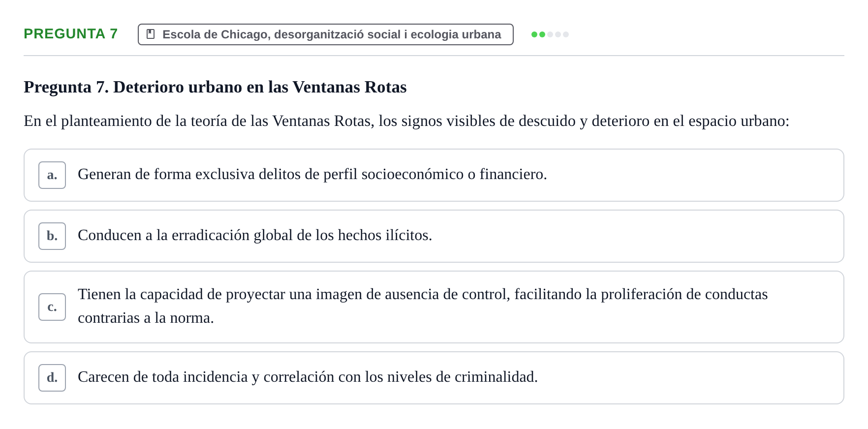Click the book icon in the topic tag
868x429 pixels.
tap(151, 34)
